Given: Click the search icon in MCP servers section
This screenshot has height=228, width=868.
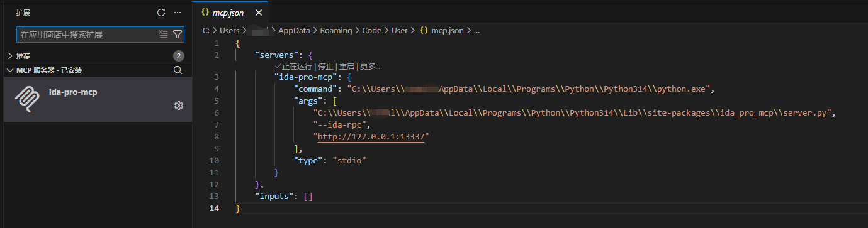Looking at the screenshot, I should pyautogui.click(x=178, y=70).
